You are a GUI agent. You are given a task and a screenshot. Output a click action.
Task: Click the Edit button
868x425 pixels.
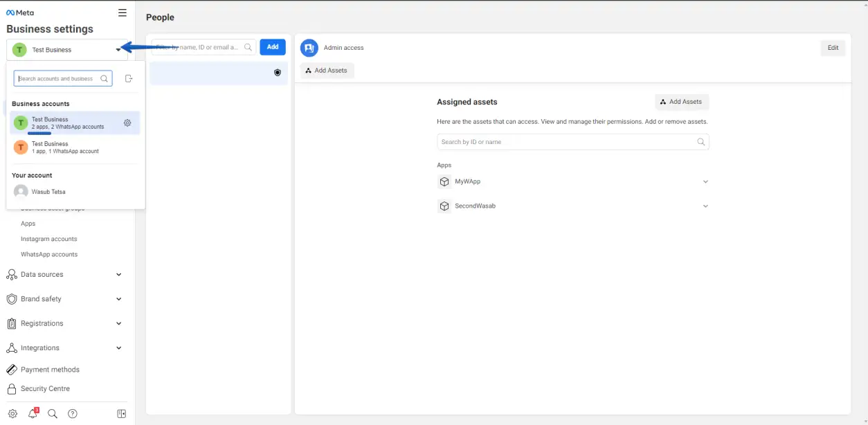click(x=833, y=48)
